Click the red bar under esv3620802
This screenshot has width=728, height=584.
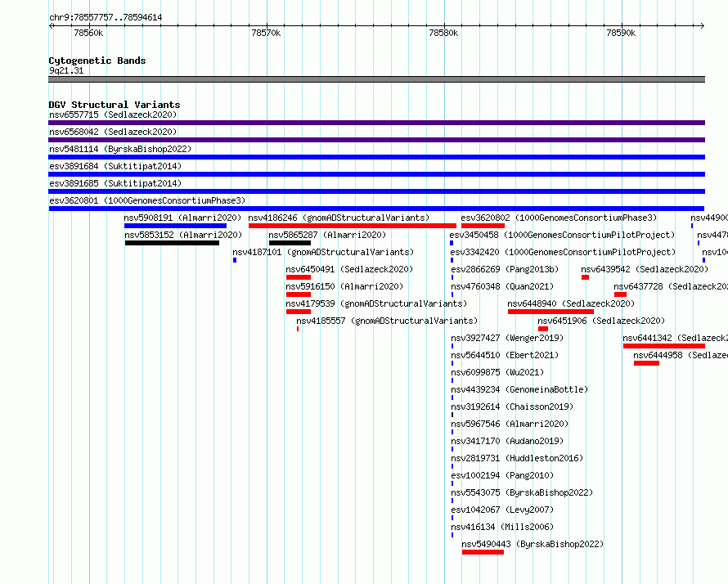point(483,226)
